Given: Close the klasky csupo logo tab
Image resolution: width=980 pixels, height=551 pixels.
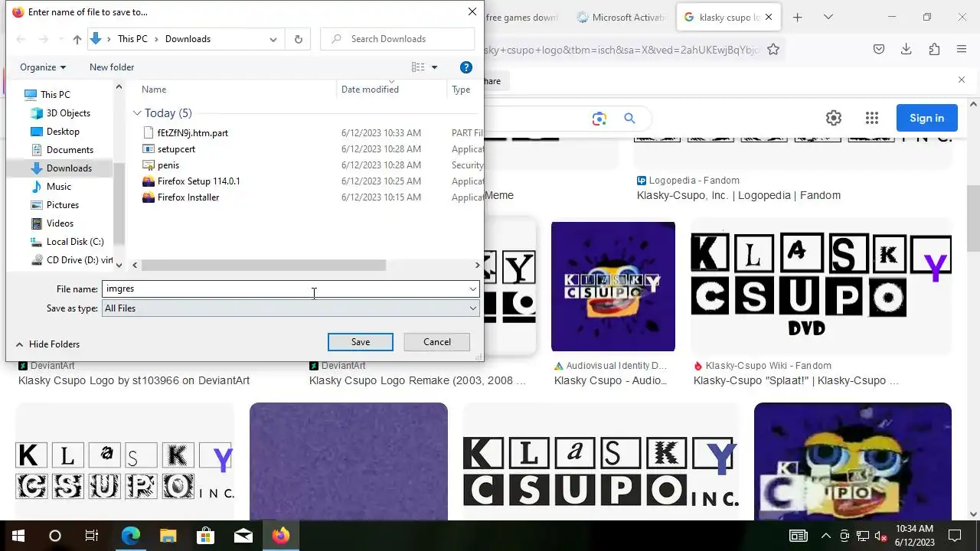Looking at the screenshot, I should coord(769,17).
